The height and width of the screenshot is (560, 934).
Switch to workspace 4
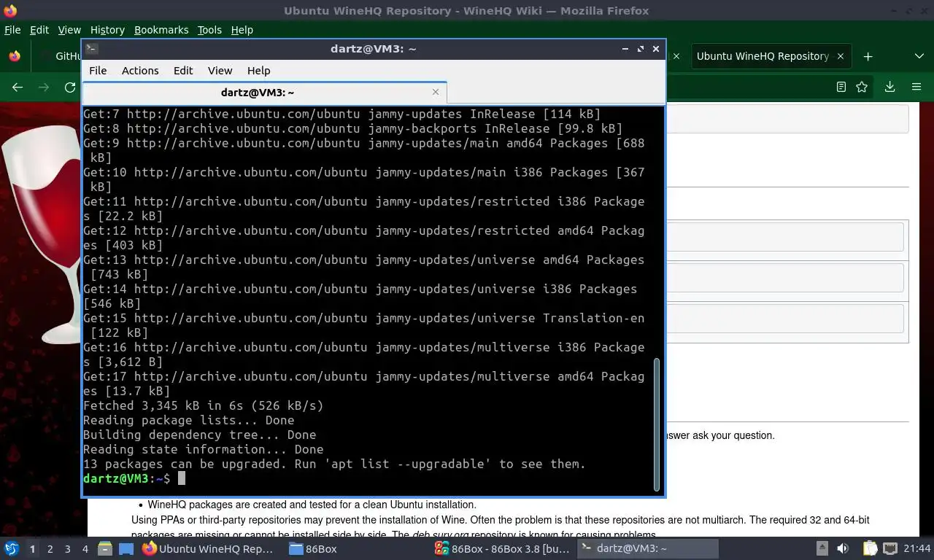pyautogui.click(x=85, y=548)
